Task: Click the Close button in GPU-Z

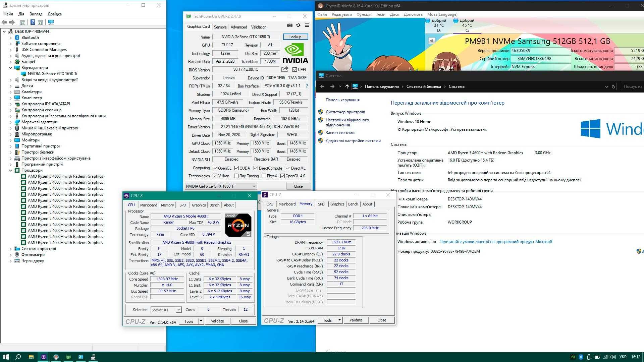Action: [x=298, y=186]
